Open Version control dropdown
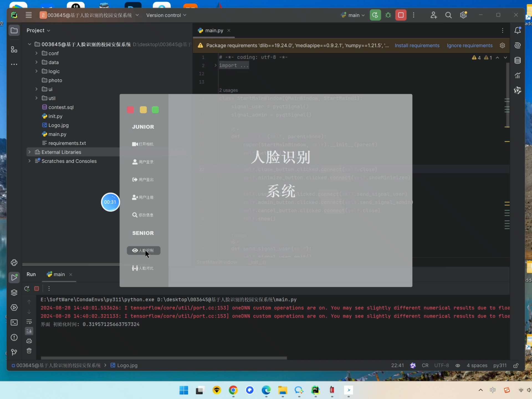The width and height of the screenshot is (532, 399). point(166,15)
